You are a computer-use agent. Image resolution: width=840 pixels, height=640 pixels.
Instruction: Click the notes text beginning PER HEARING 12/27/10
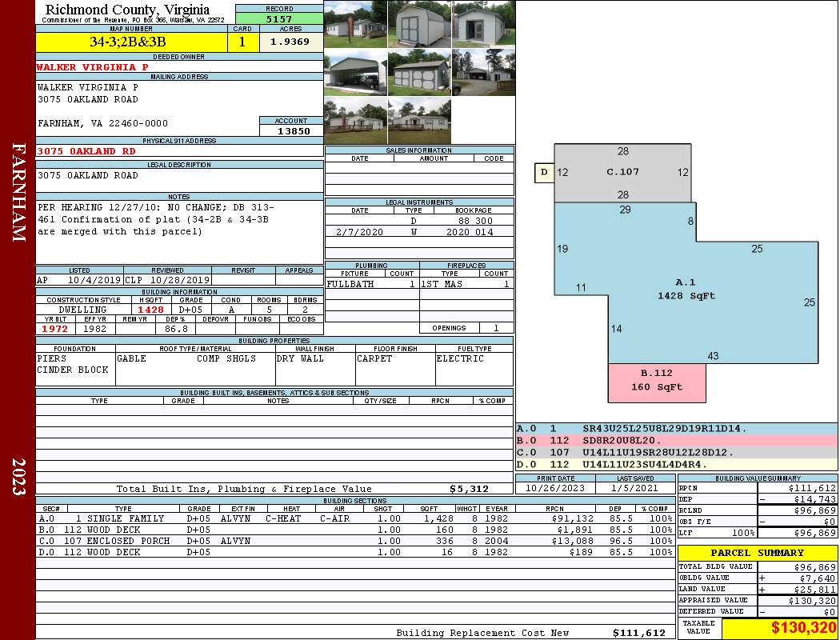coord(157,219)
